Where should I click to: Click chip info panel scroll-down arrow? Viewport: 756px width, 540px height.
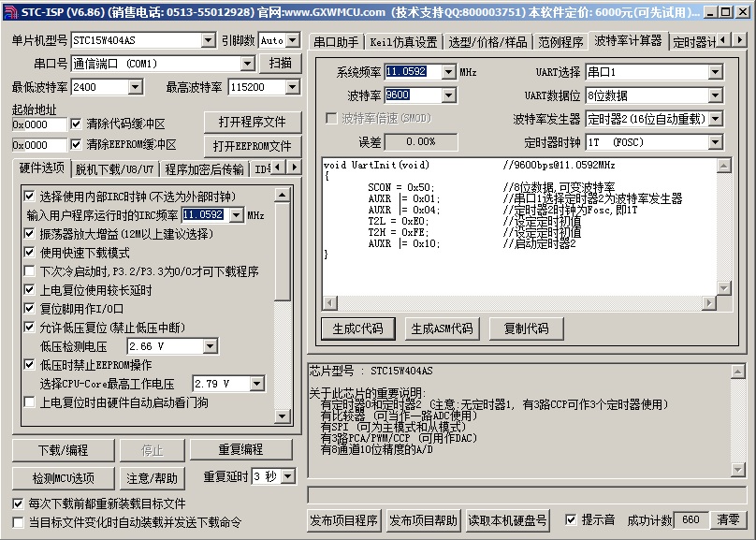[x=737, y=469]
